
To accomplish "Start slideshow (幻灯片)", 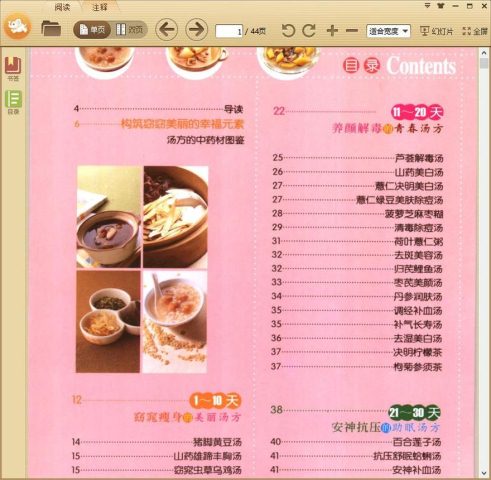I will point(436,31).
